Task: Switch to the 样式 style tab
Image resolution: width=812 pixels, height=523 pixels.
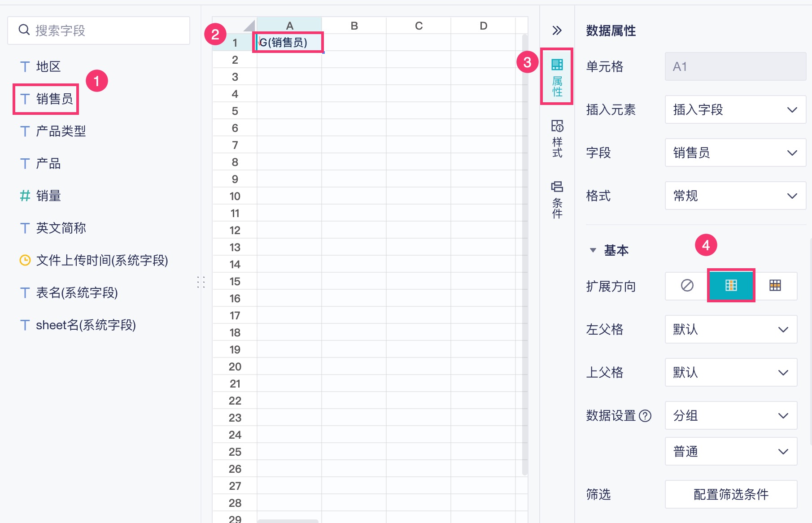Action: (557, 138)
